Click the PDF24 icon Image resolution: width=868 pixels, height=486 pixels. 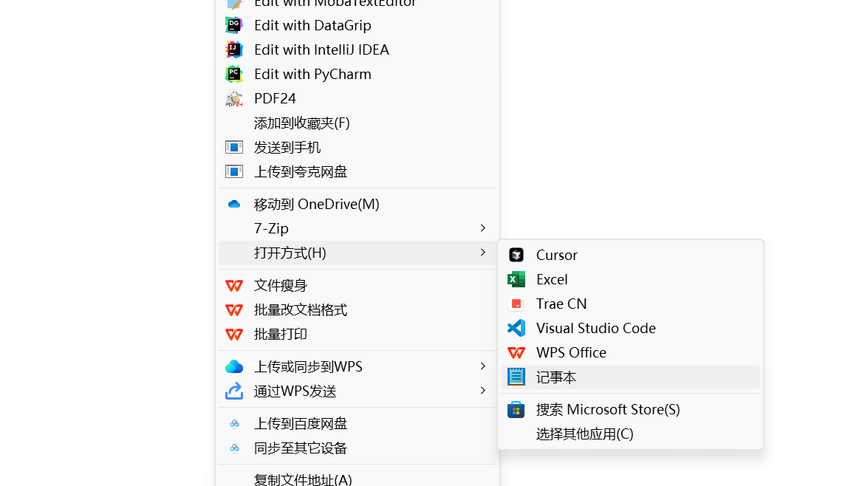234,98
